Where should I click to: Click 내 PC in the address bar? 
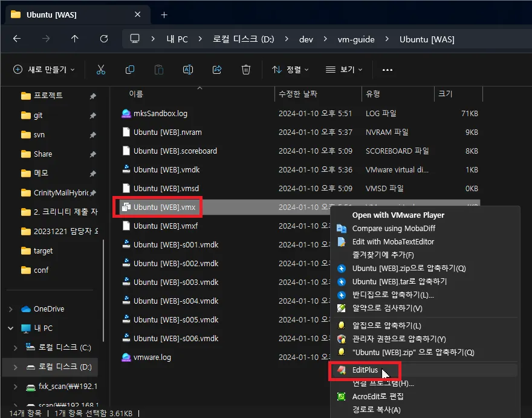pos(177,39)
